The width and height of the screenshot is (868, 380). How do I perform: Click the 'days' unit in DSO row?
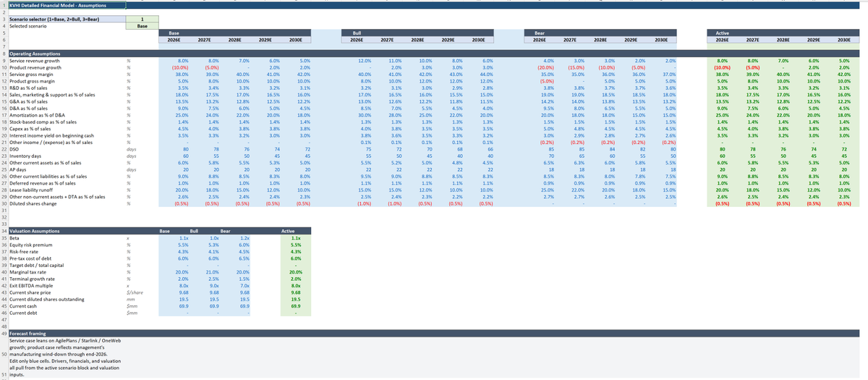(x=131, y=148)
